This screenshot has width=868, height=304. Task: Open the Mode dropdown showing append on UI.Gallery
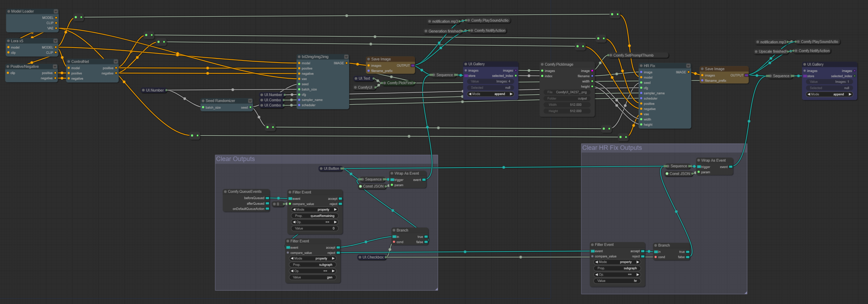(490, 94)
